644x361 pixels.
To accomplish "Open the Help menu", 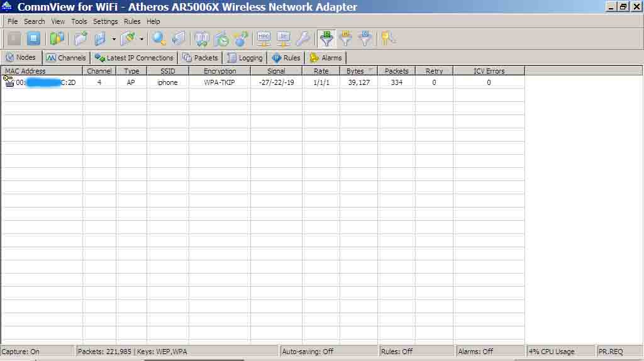I will pyautogui.click(x=153, y=21).
